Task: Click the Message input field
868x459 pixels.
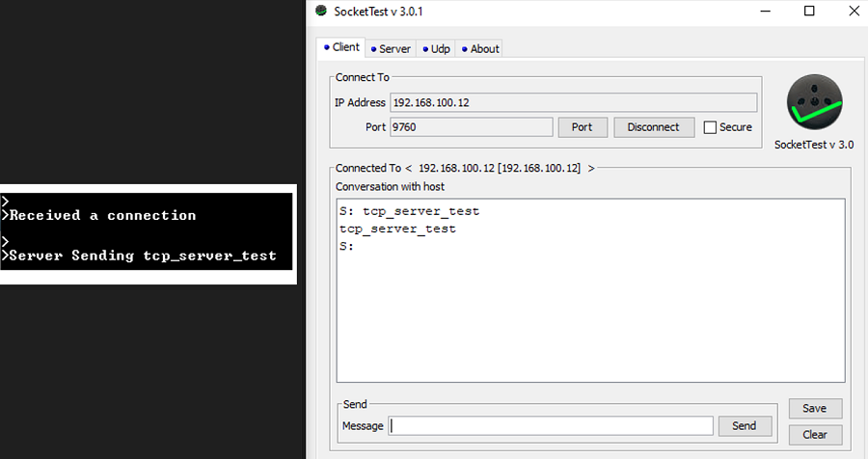Action: tap(551, 425)
